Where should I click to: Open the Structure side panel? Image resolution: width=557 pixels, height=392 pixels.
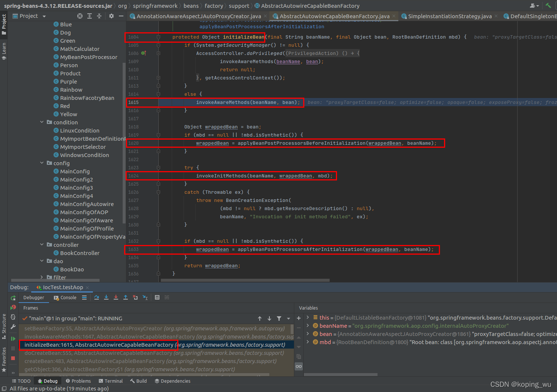point(4,326)
